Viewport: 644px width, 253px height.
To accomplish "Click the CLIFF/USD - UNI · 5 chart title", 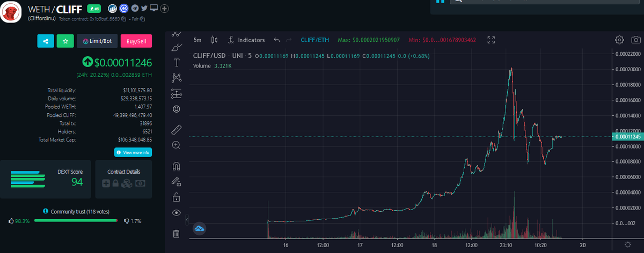I will [222, 56].
